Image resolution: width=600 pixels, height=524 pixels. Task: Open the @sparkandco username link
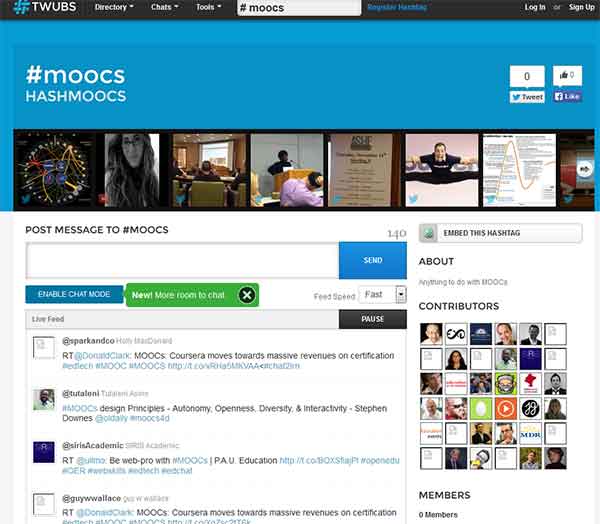[x=88, y=340]
